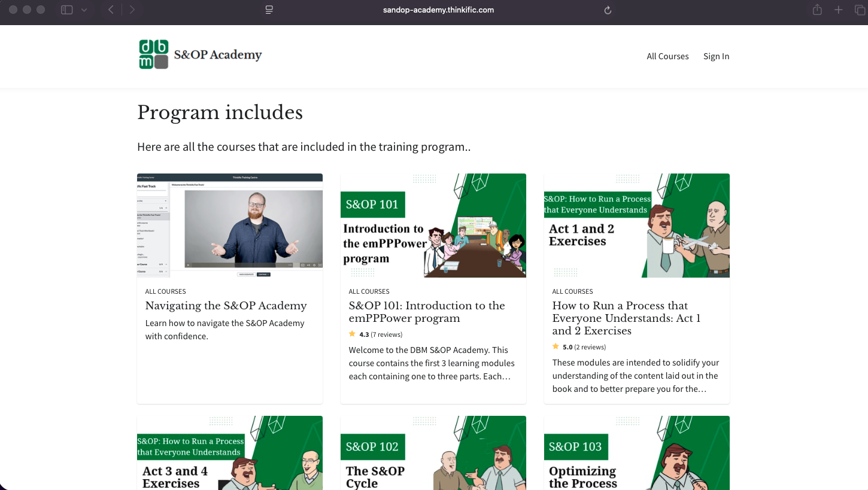This screenshot has height=490, width=868.
Task: Show the tab overview grid
Action: click(860, 10)
